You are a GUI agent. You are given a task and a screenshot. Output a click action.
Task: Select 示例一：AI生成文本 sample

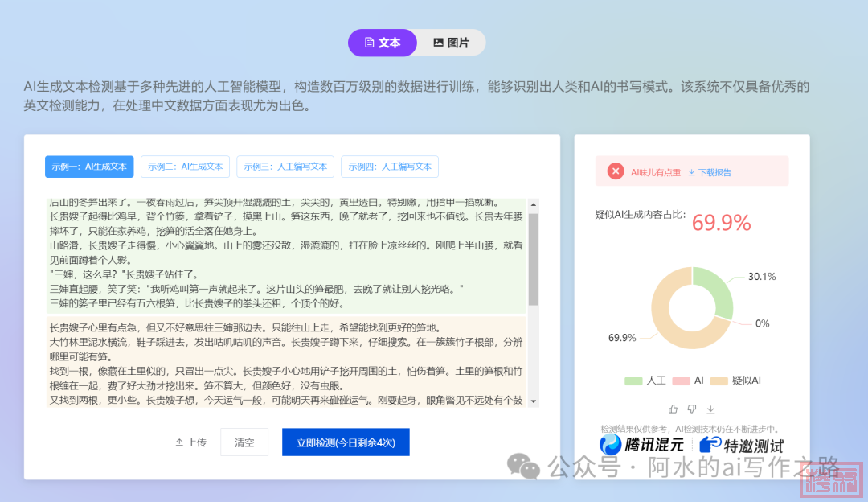[89, 167]
